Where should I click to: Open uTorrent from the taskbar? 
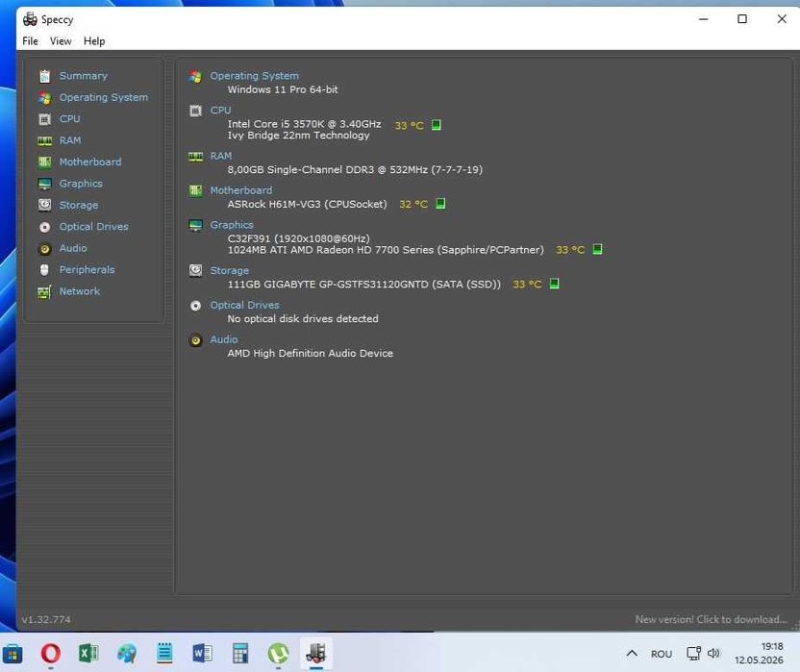point(279,653)
